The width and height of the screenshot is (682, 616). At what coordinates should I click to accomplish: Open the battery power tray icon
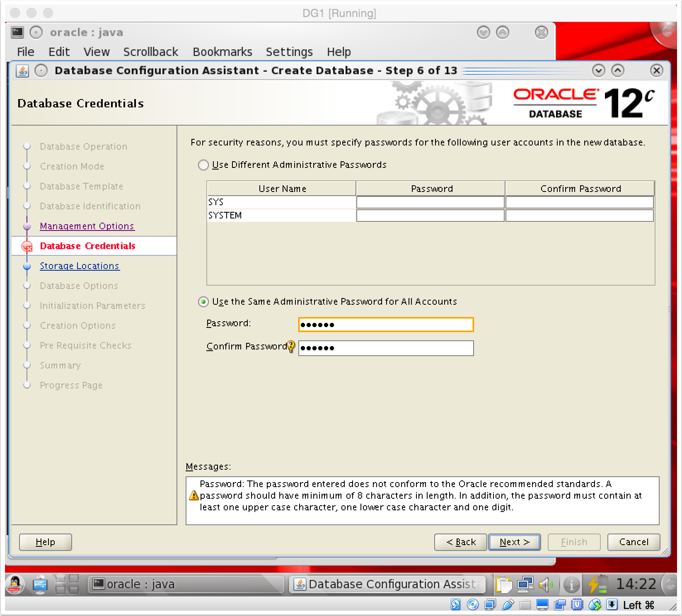click(x=597, y=584)
